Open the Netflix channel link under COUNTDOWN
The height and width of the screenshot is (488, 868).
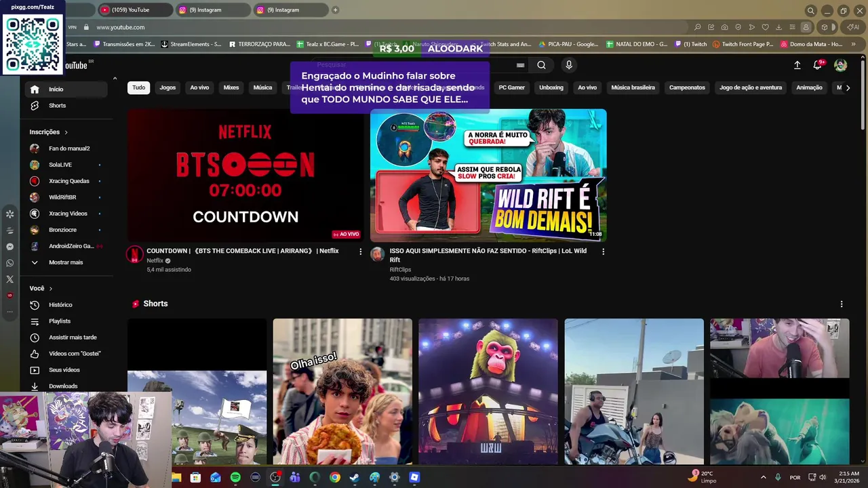coord(155,261)
